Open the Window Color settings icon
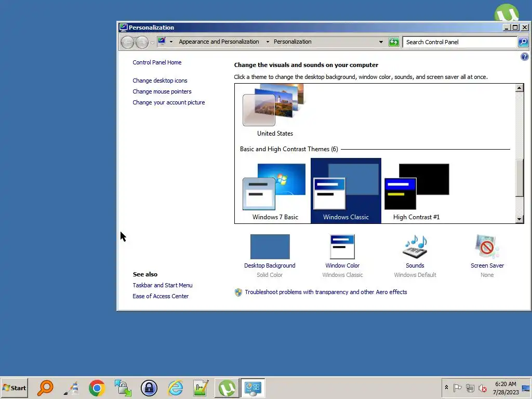The width and height of the screenshot is (532, 399). 342,247
